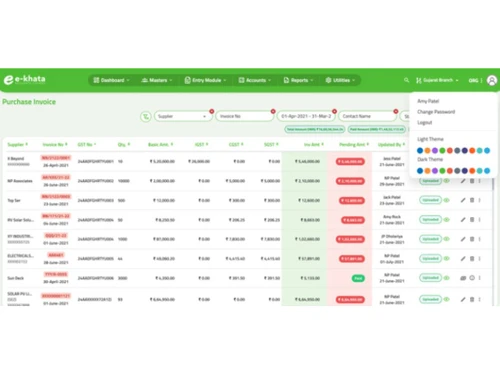500x375 pixels.
Task: Edit the ELECTRICALS invoice row
Action: (x=463, y=258)
